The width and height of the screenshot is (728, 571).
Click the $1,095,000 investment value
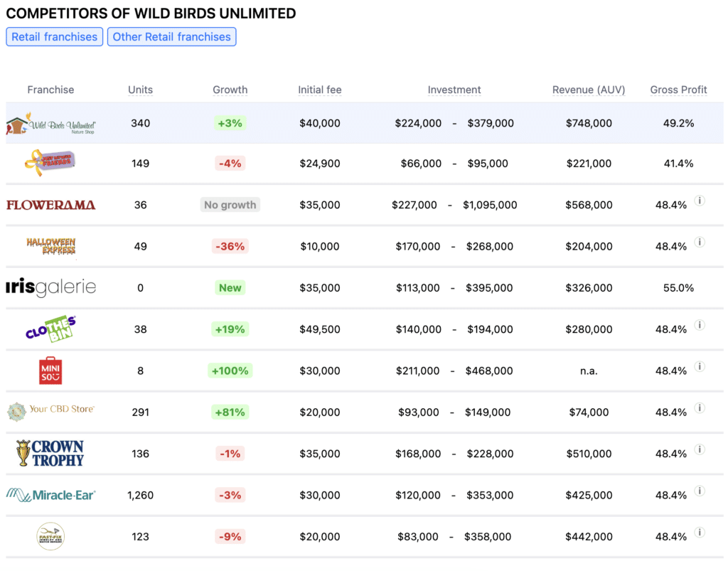pos(490,205)
